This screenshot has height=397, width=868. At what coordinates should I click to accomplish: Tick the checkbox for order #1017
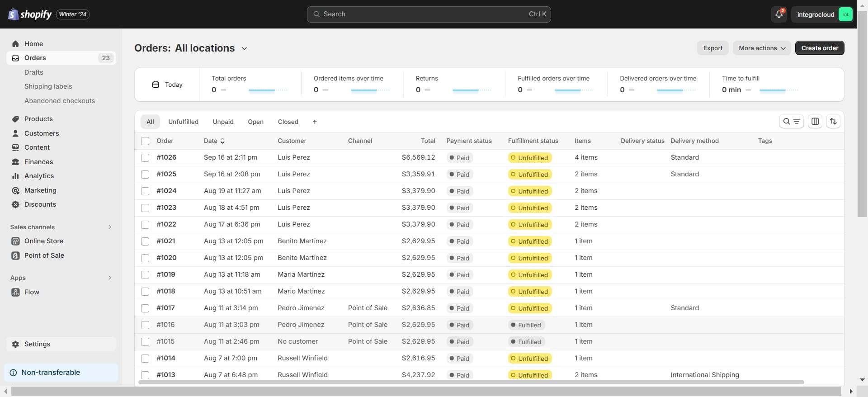(x=145, y=308)
